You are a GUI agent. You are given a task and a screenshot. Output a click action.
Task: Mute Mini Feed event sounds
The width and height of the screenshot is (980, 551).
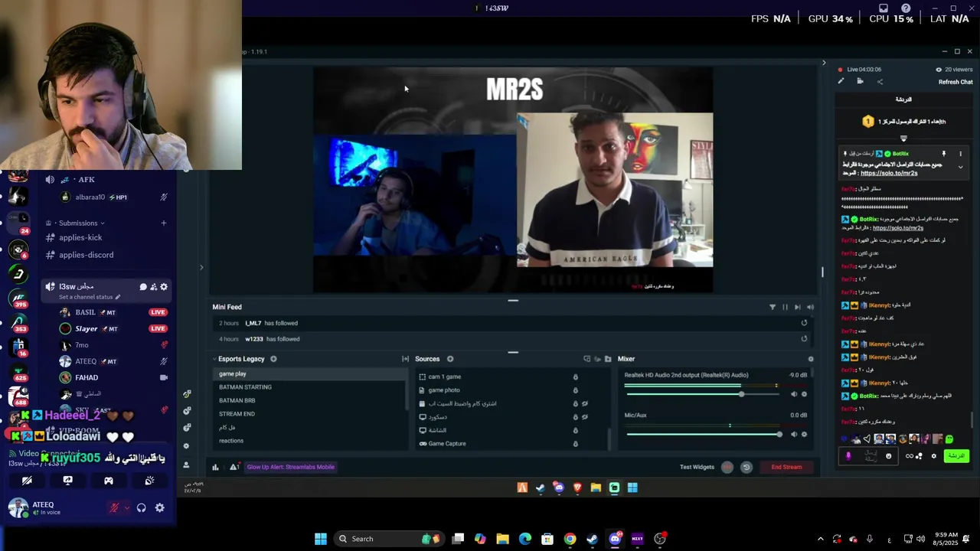[810, 307]
